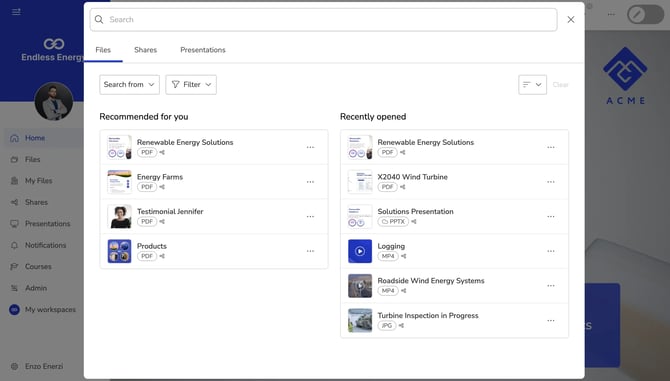Click PPTX badge on Solutions Presentation
Screen dimensions: 670x381
coord(393,222)
